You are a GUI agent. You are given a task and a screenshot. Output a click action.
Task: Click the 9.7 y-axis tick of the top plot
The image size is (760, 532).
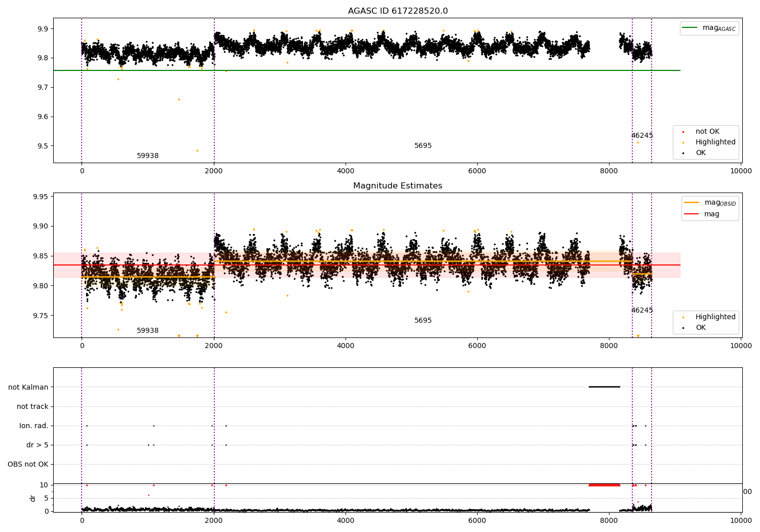[x=43, y=88]
